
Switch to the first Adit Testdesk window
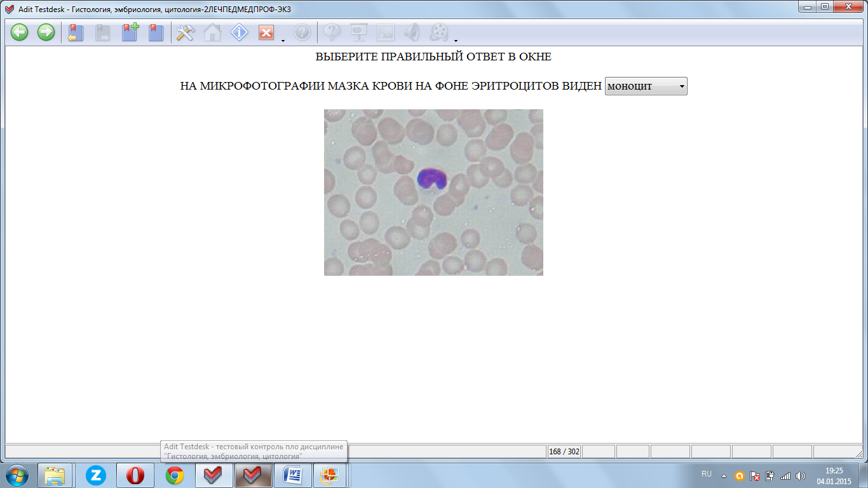(x=214, y=475)
